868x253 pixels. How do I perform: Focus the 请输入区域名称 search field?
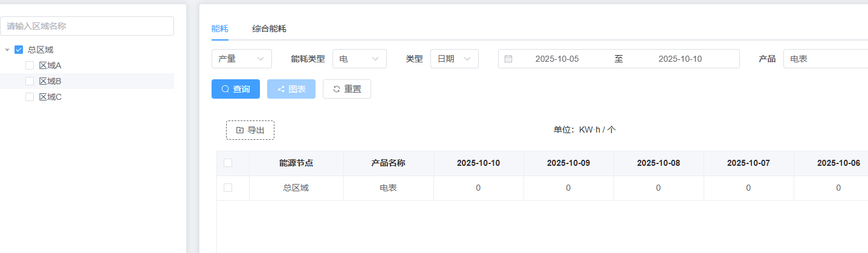coord(87,26)
